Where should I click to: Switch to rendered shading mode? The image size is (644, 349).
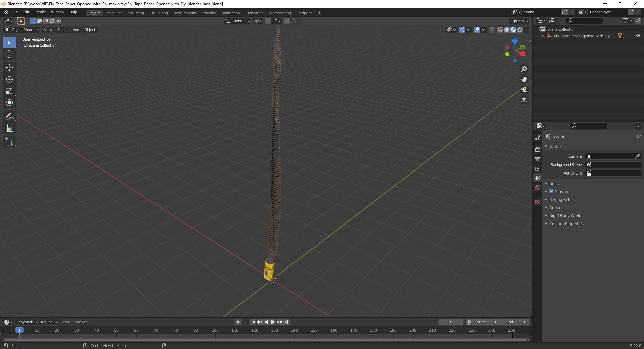click(520, 30)
